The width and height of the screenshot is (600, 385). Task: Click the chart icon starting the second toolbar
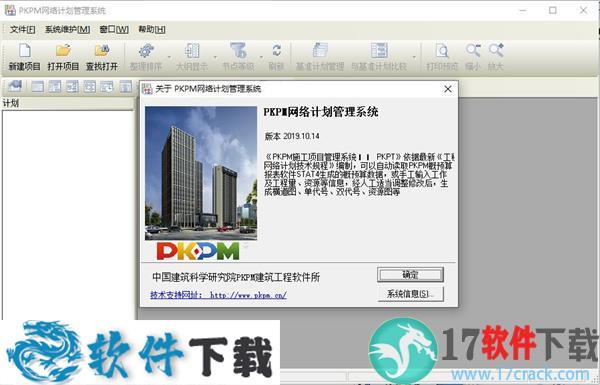coord(15,86)
